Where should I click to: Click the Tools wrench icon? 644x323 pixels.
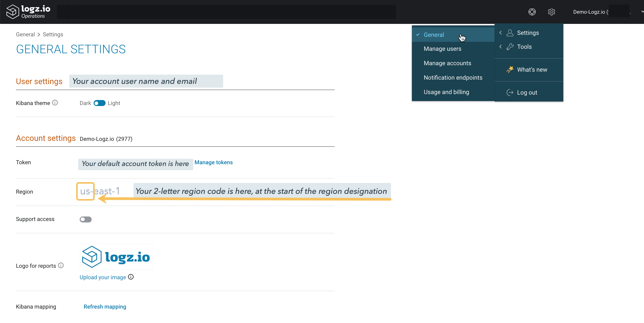[510, 47]
